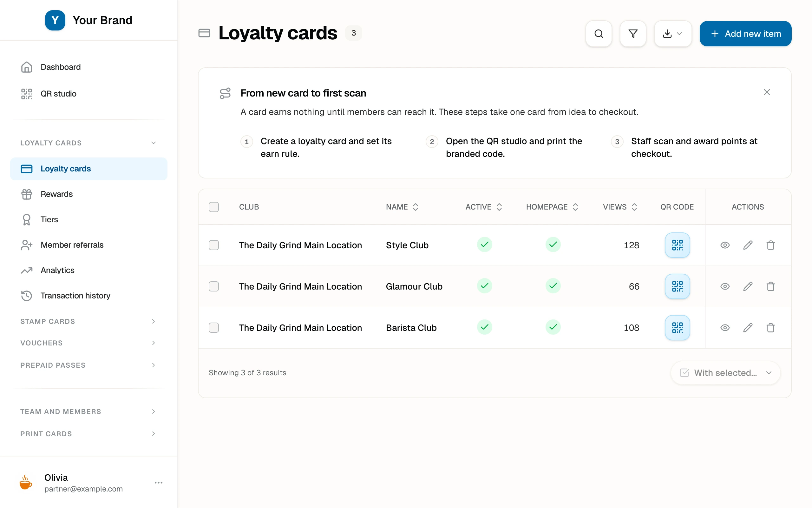Expand the Team and Members section
Viewport: 812px width, 508px height.
tap(88, 411)
